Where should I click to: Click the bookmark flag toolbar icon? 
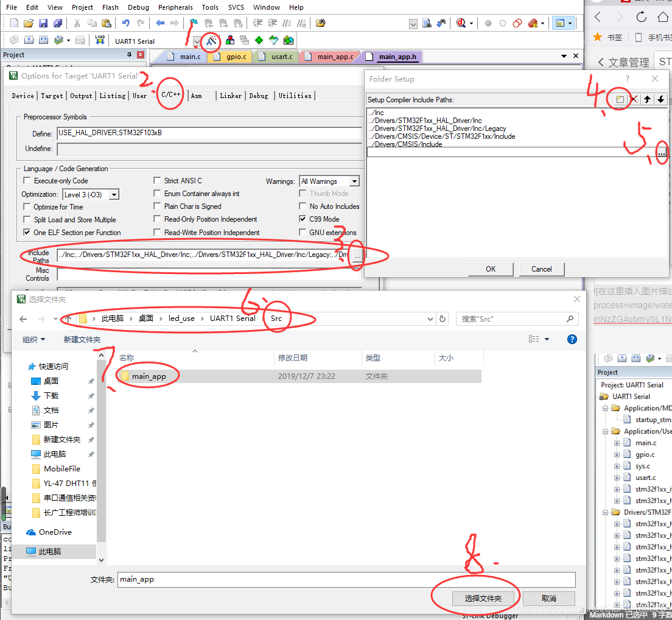(194, 23)
